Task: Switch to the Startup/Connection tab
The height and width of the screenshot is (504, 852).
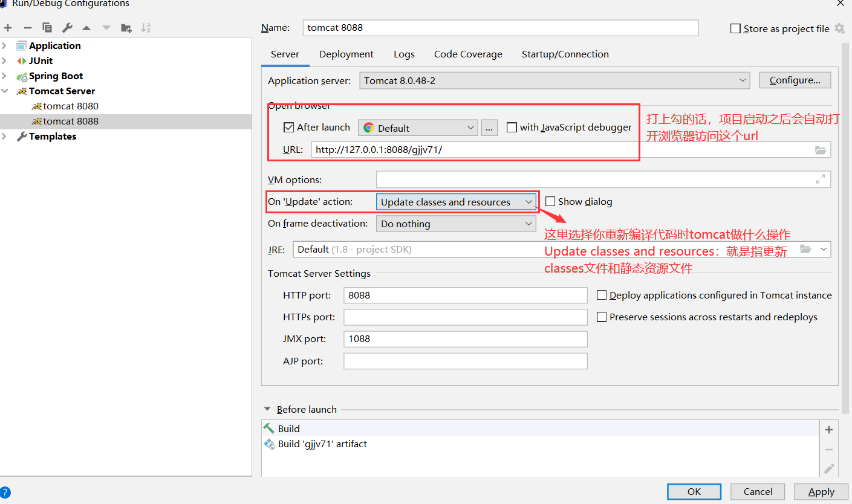Action: coord(565,54)
